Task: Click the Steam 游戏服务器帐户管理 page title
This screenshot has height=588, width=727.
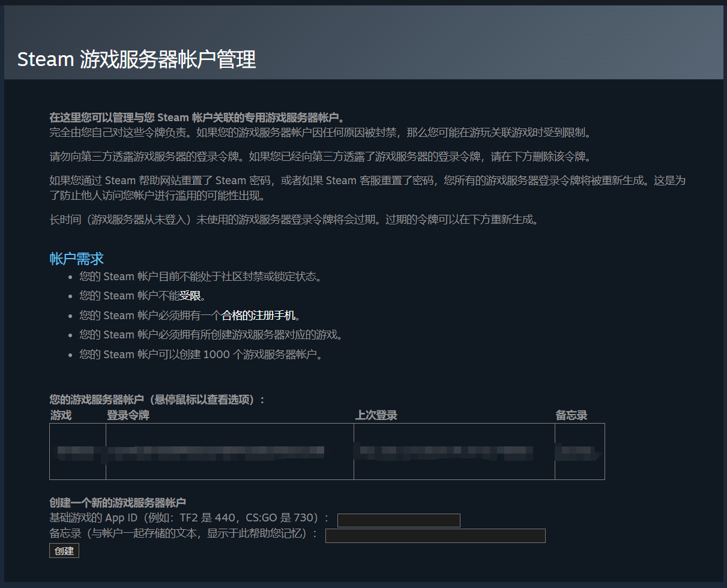Action: (x=137, y=59)
